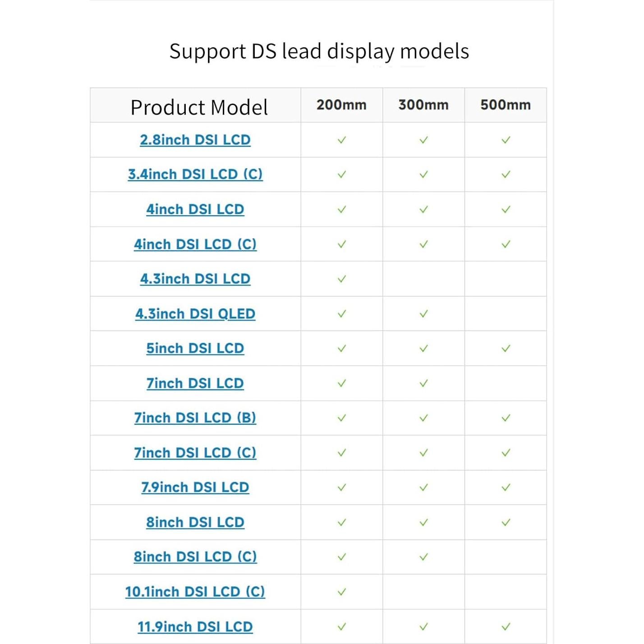Screen dimensions: 644x644
Task: Click the 4inch DSI LCD product link
Action: (195, 209)
